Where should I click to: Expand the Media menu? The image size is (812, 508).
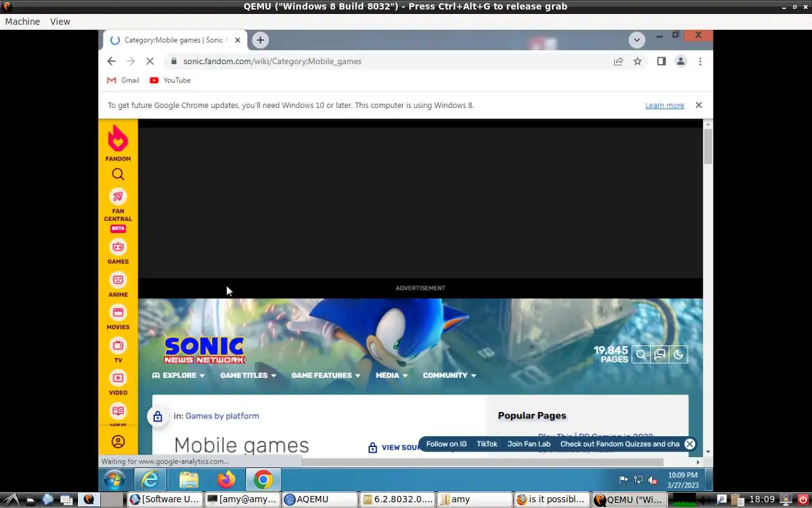391,375
